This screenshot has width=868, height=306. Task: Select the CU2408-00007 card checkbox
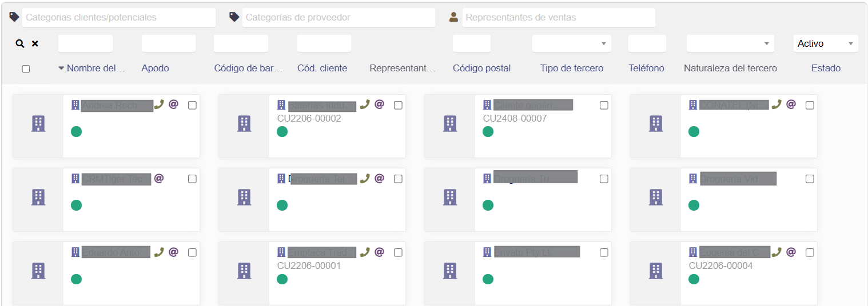[x=604, y=105]
